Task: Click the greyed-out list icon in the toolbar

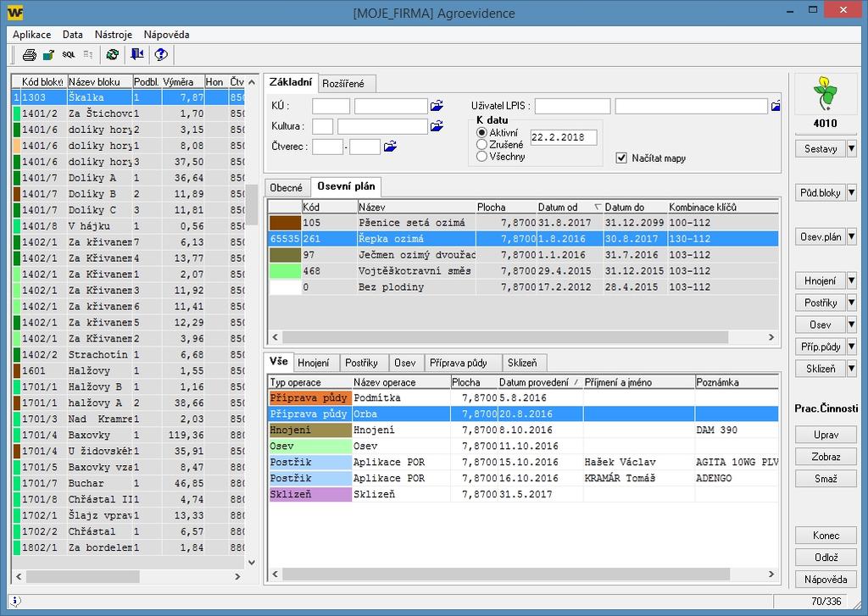Action: click(x=88, y=55)
